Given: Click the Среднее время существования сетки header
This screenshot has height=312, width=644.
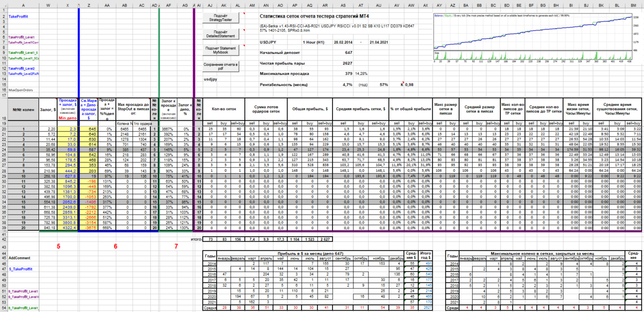Looking at the screenshot, I should point(618,109).
